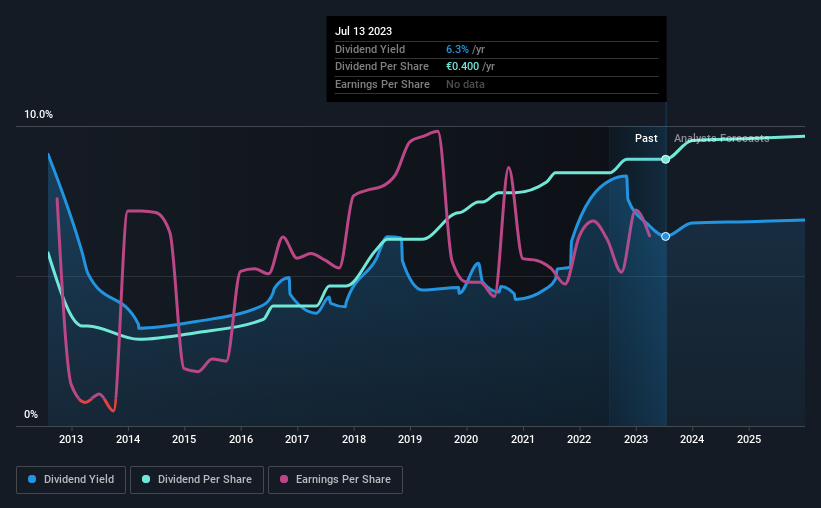
Task: Click the 10.0% y-axis label
Action: tap(39, 115)
